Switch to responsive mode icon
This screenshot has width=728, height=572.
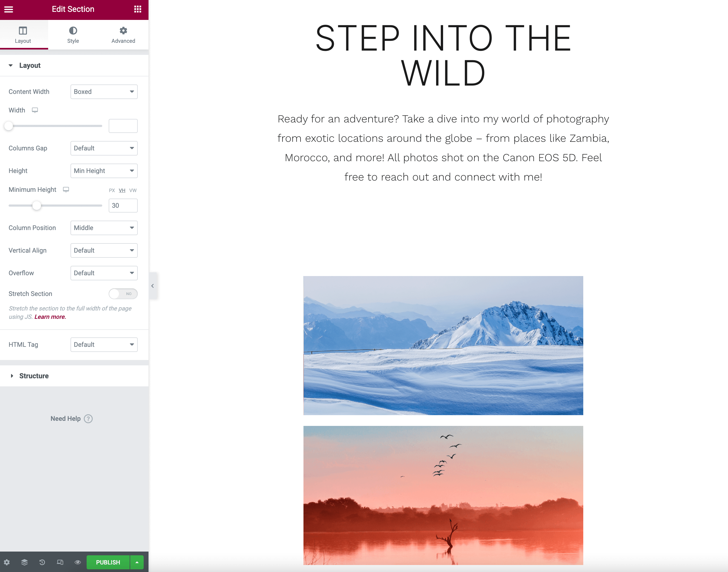(60, 562)
